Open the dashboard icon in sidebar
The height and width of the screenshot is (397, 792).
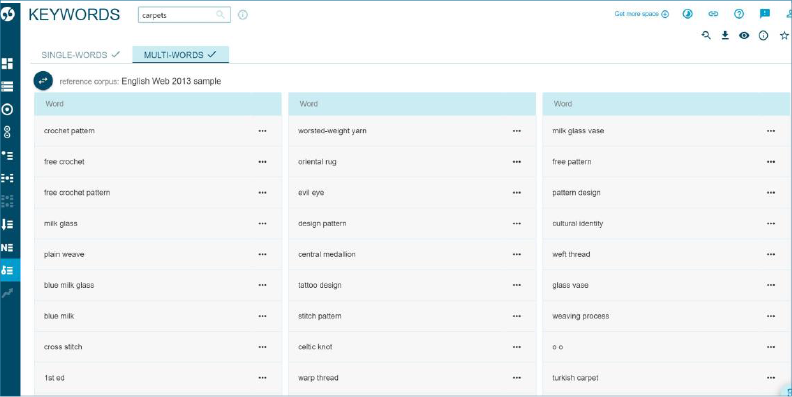pos(7,64)
